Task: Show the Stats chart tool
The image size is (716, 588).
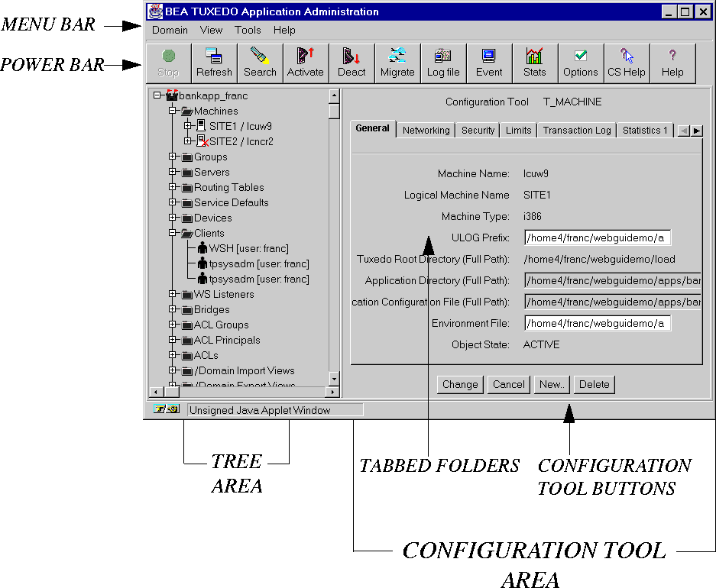Action: click(x=535, y=63)
